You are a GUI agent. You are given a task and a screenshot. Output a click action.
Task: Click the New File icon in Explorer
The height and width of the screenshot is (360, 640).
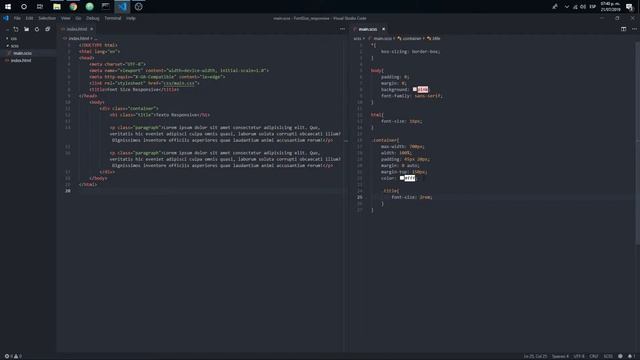16,29
